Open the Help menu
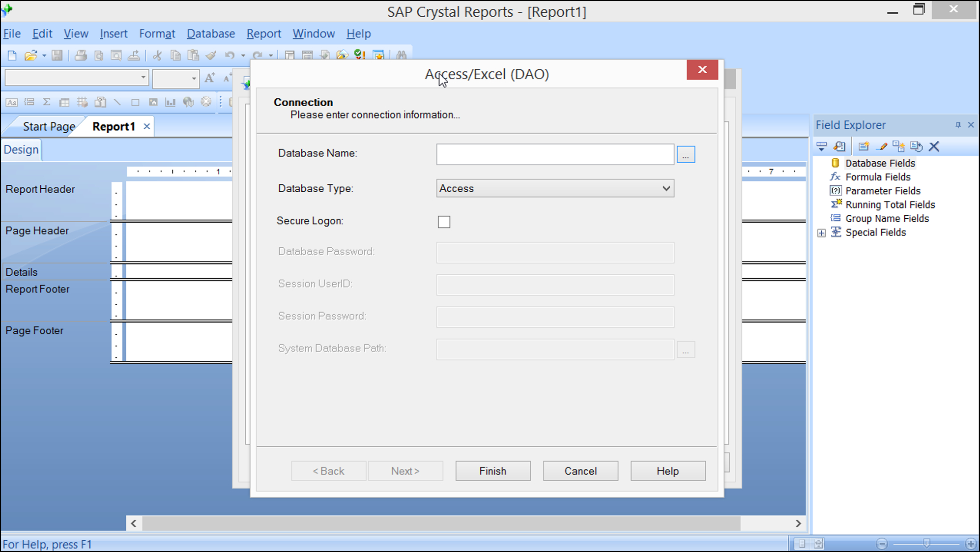The image size is (980, 552). pos(359,32)
